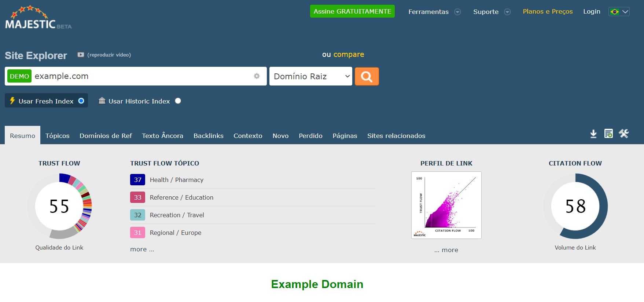Click the 32 Recreation topic swatch
The width and height of the screenshot is (644, 302).
pyautogui.click(x=137, y=215)
